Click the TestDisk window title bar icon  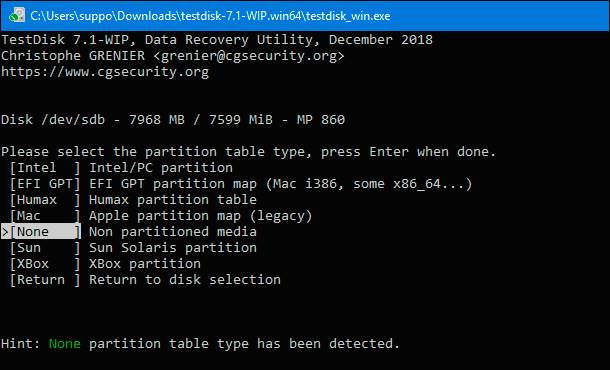click(17, 16)
